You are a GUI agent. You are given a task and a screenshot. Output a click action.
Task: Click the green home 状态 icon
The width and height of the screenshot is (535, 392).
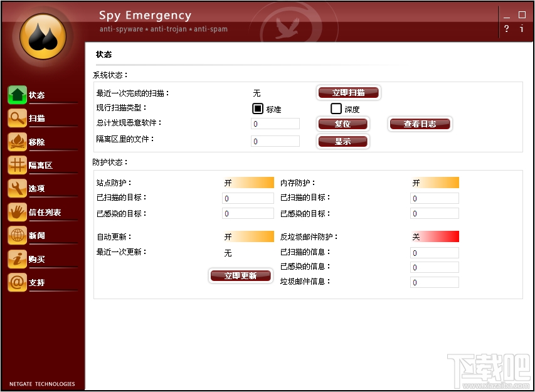(17, 95)
